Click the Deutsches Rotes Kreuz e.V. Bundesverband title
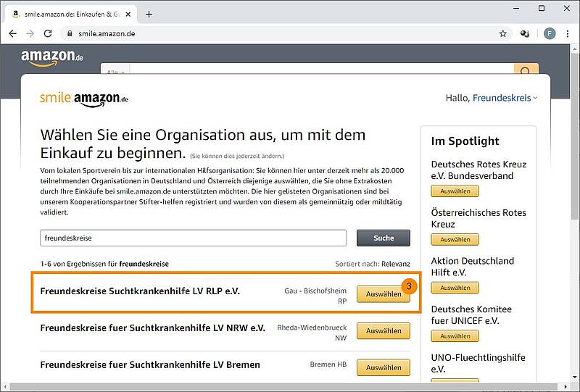The image size is (580, 392). (x=478, y=170)
